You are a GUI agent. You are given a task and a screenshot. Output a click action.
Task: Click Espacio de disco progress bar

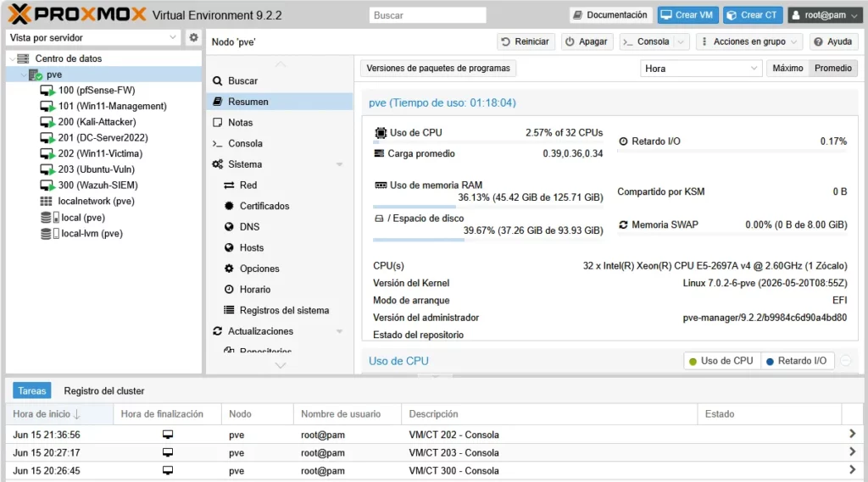pyautogui.click(x=487, y=241)
